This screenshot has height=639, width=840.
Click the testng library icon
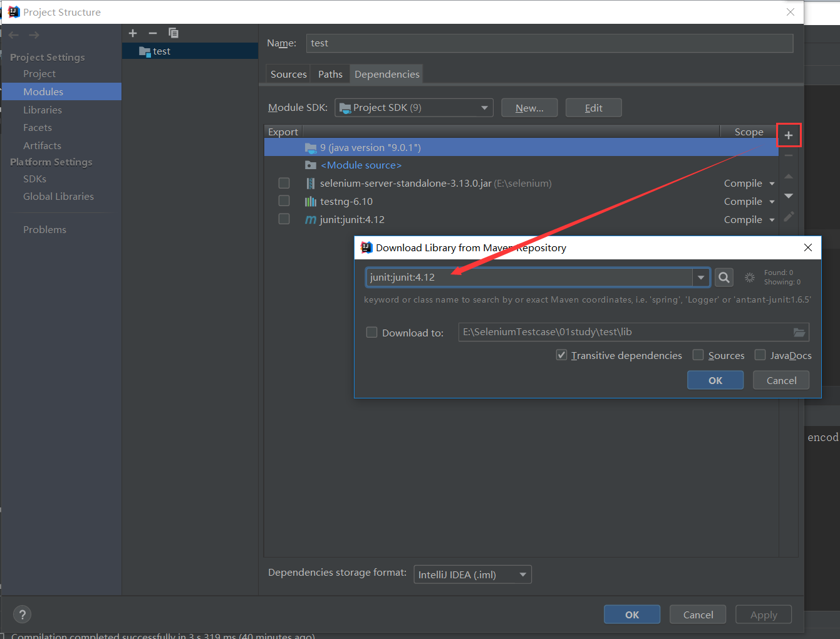310,202
